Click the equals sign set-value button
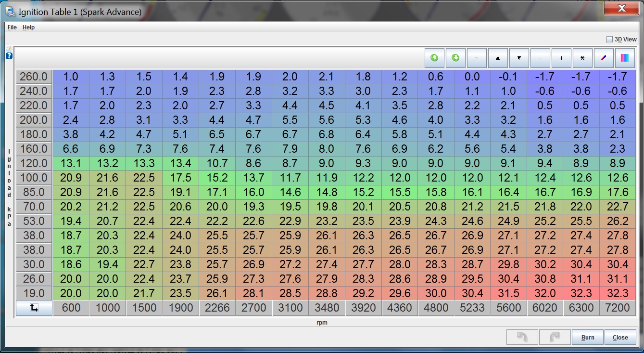 (x=477, y=58)
